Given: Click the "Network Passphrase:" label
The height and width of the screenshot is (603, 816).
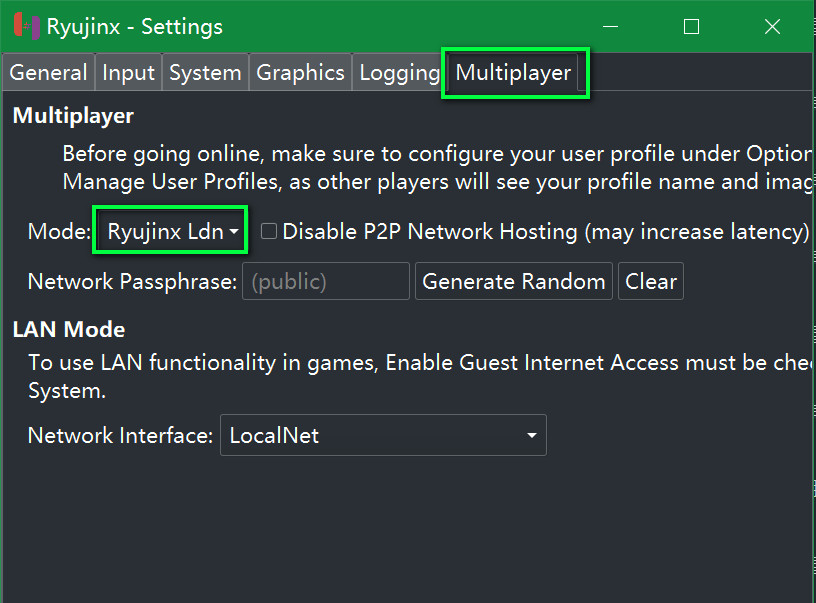Looking at the screenshot, I should pyautogui.click(x=133, y=281).
